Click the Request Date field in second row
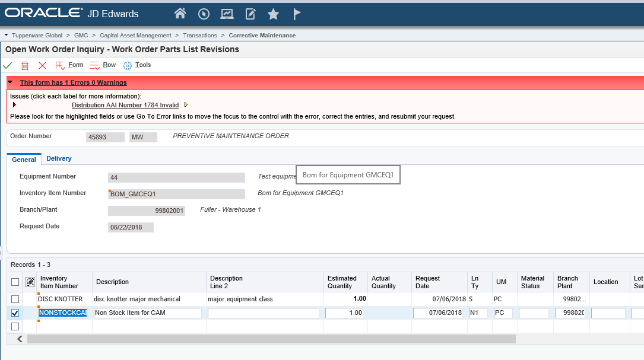Viewport: 644px width, 360px height. click(438, 313)
